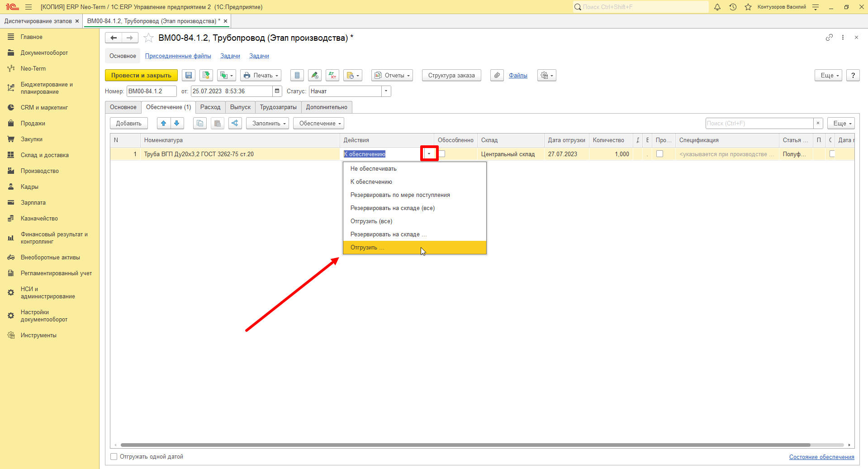Open the Заполнить dropdown

point(267,123)
